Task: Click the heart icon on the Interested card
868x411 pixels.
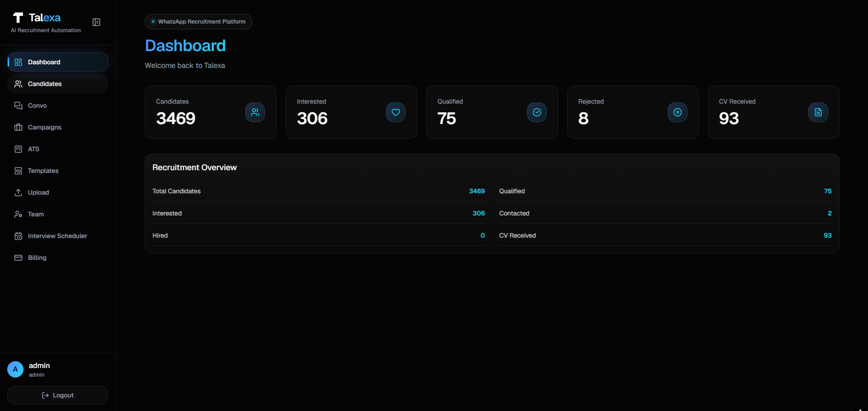Action: 396,112
